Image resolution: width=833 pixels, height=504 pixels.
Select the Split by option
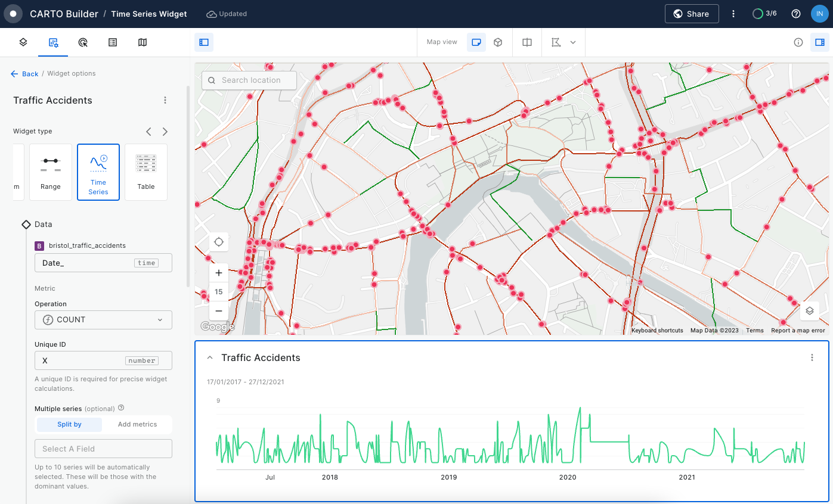point(69,424)
